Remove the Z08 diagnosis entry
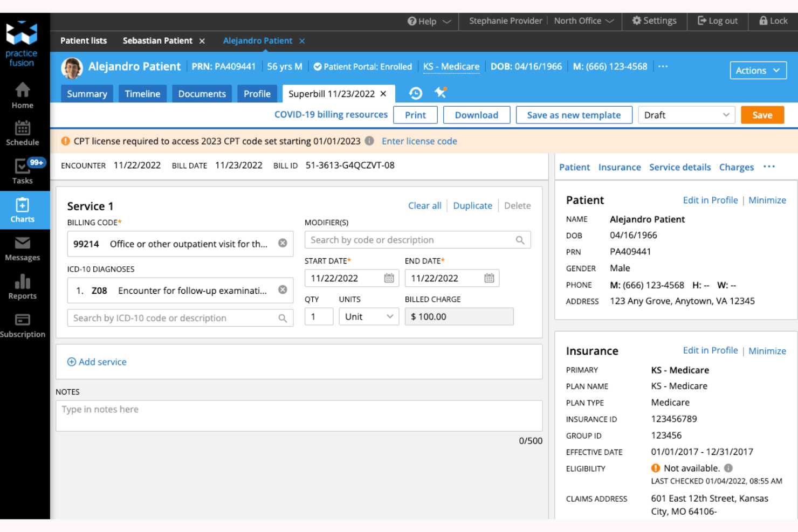Viewport: 798px width, 532px height. click(x=283, y=289)
